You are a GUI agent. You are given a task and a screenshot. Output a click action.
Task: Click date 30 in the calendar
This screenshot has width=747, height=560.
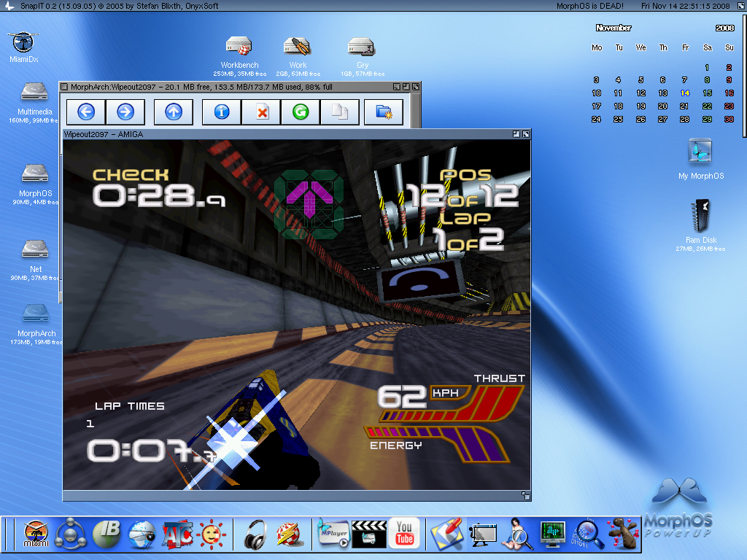pos(729,119)
